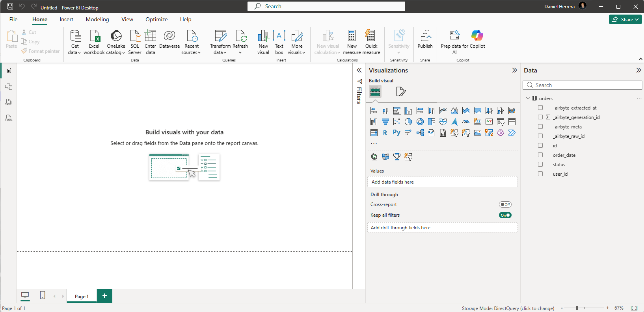This screenshot has height=312, width=644.
Task: Select the Power Automate visual icon
Action: click(512, 133)
